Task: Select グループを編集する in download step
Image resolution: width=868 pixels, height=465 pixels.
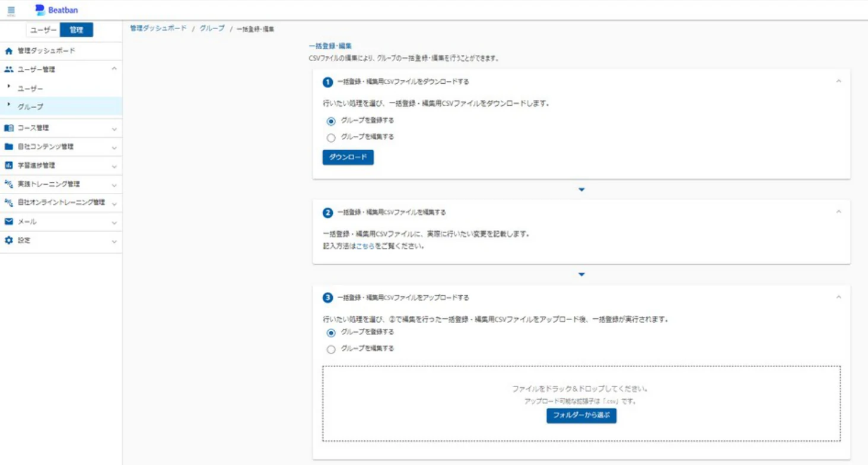Action: click(x=331, y=138)
